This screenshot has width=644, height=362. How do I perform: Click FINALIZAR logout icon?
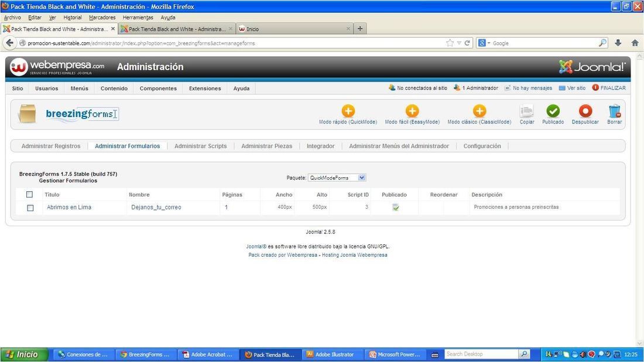coord(595,88)
